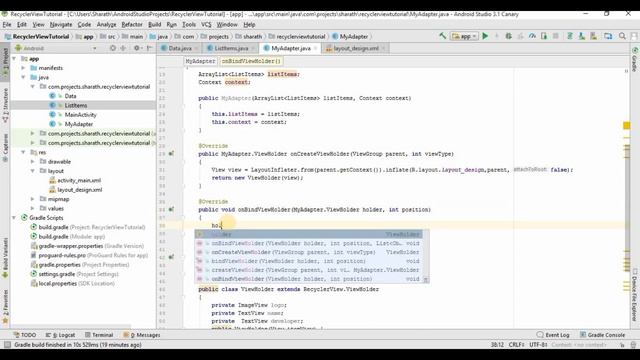Open the app run configuration dropdown
Screen dimensions: 640x360
[465, 36]
